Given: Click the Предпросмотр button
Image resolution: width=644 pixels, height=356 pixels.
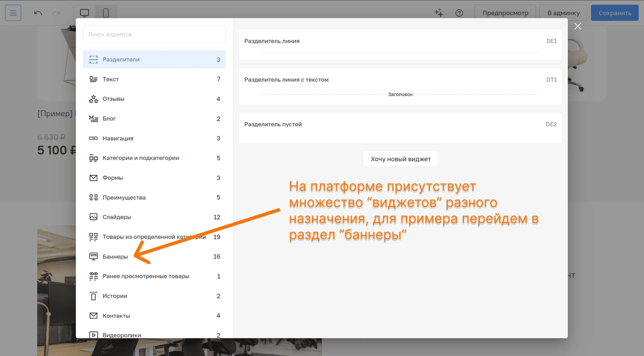Looking at the screenshot, I should coord(505,13).
